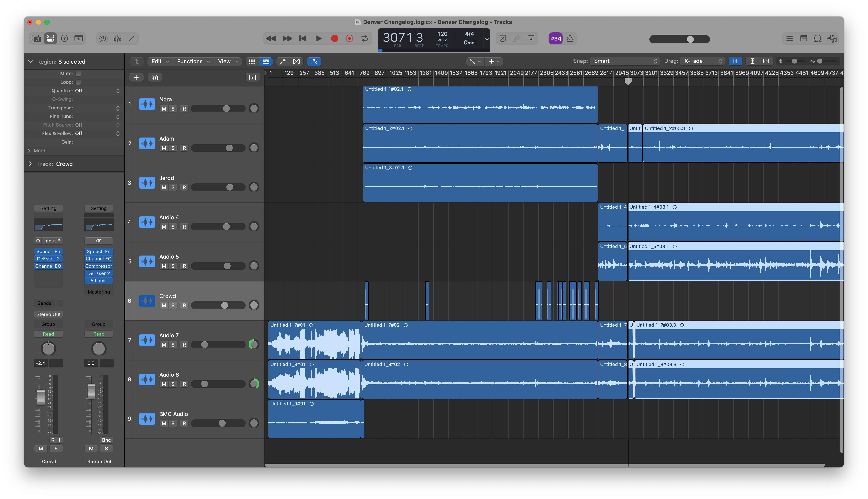Mute the Crowd track
This screenshot has height=499, width=868.
[x=164, y=305]
